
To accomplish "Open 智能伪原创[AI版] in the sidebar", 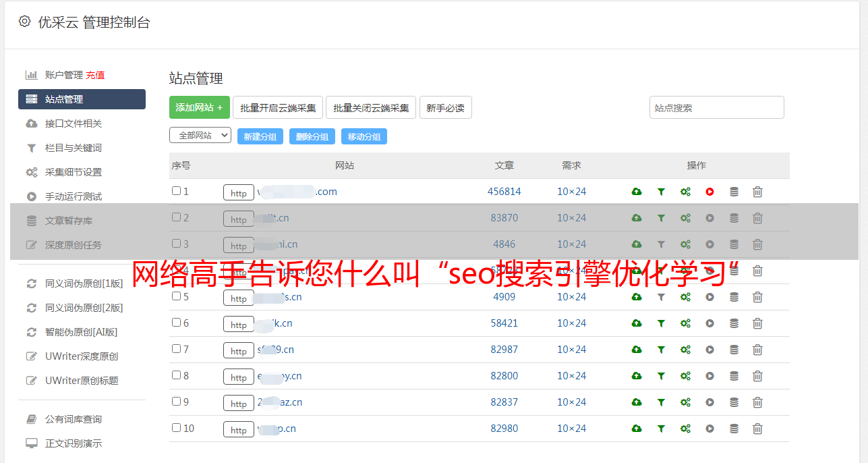I will [x=82, y=332].
